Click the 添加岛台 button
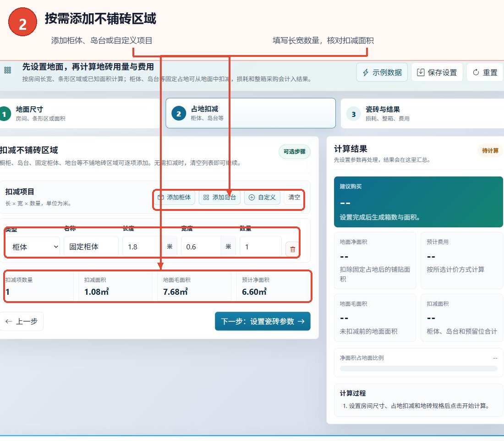Screen dimensions: 504x441 [x=219, y=198]
